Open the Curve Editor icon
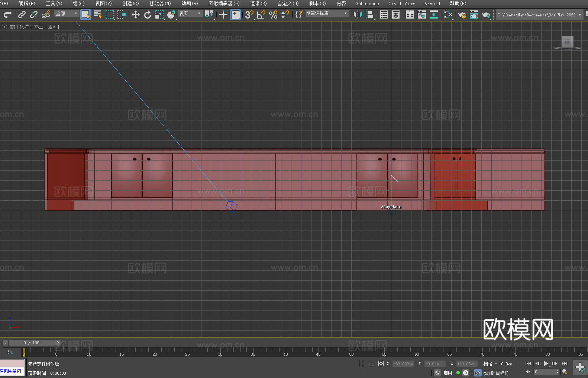588x378 pixels. click(422, 14)
